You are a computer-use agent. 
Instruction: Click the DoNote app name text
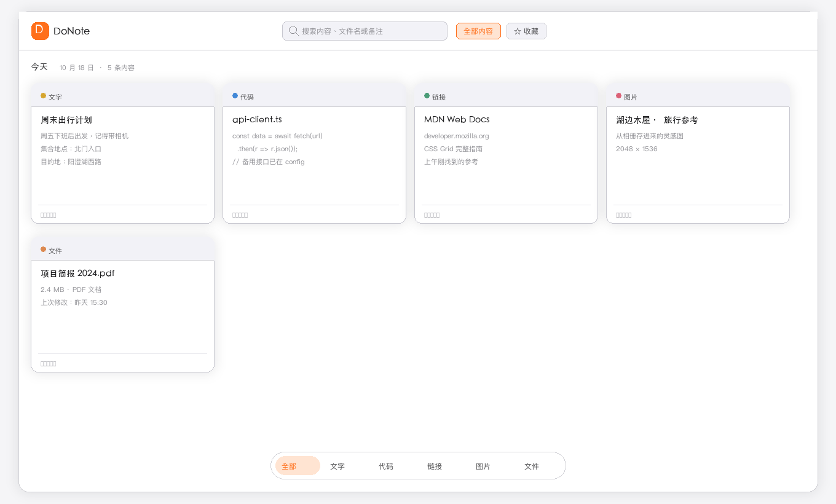(x=71, y=31)
